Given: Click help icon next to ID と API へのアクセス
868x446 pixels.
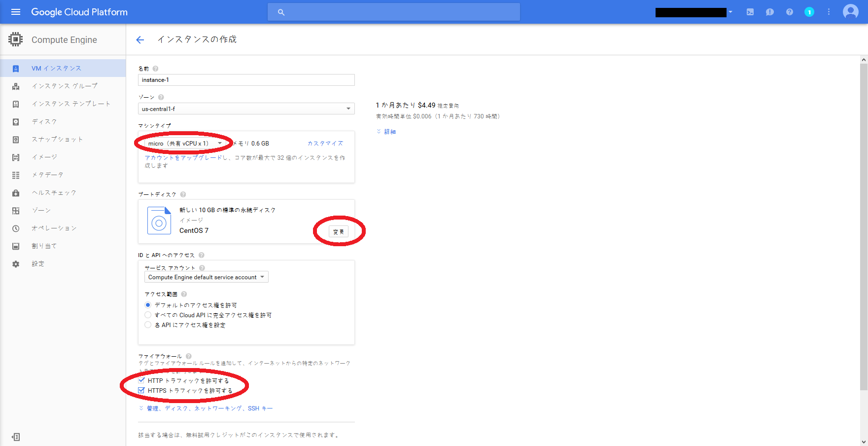Looking at the screenshot, I should pos(202,255).
